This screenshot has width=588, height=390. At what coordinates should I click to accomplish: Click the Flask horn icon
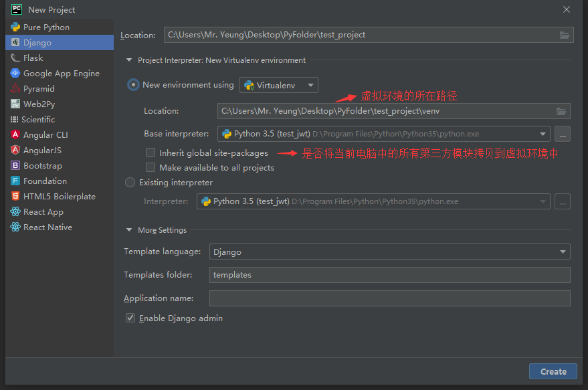15,58
